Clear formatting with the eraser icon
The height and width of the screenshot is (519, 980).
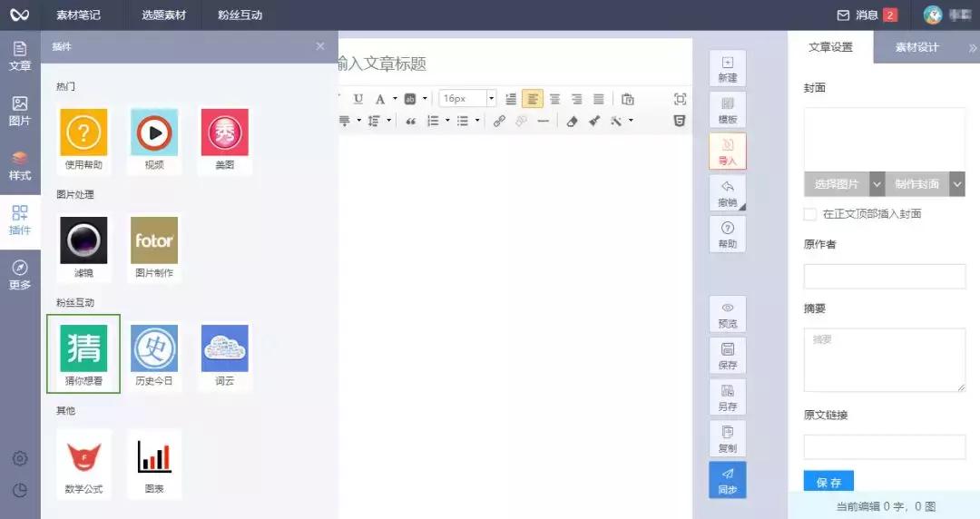click(x=572, y=121)
